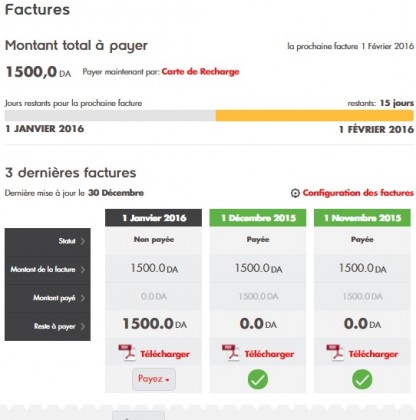
Task: Click the green checkmark under the December 2015 invoice
Action: pos(258,379)
